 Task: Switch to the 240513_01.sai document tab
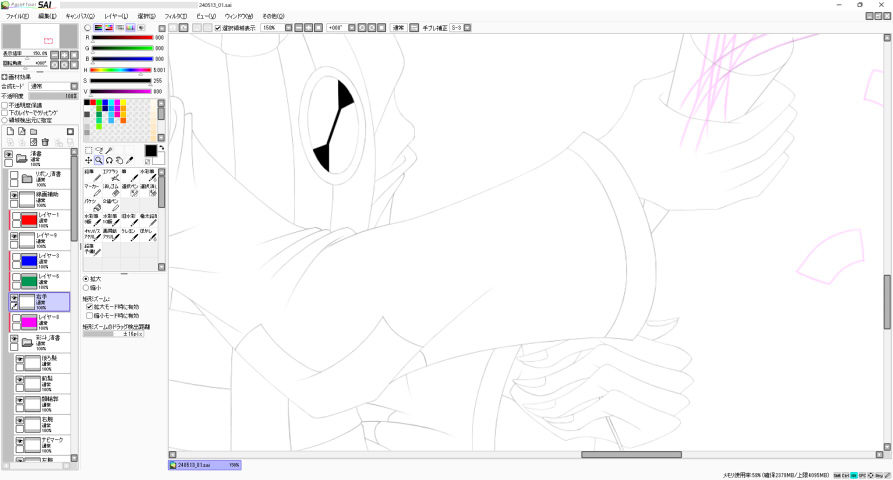click(x=205, y=465)
